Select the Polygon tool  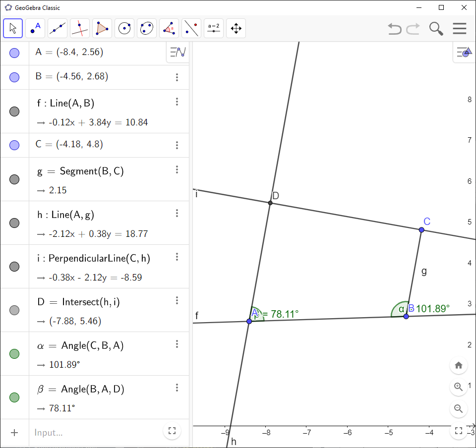pos(102,28)
